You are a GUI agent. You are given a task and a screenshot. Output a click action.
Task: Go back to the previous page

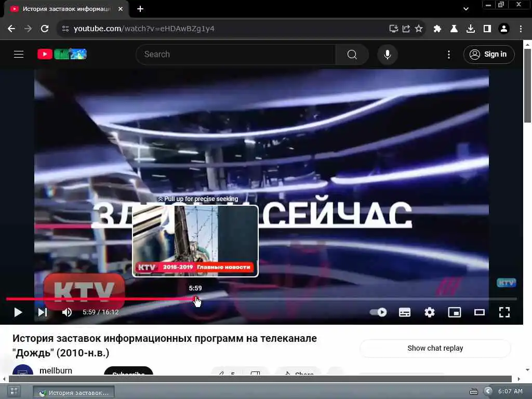click(11, 29)
